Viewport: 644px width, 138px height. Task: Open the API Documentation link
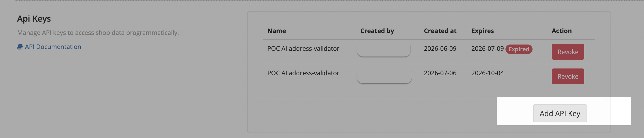click(x=53, y=47)
